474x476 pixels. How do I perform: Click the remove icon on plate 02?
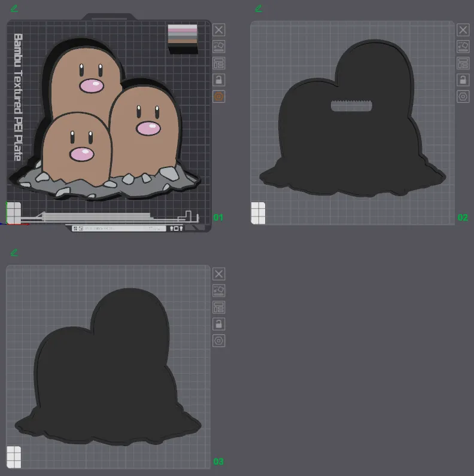[x=463, y=30]
